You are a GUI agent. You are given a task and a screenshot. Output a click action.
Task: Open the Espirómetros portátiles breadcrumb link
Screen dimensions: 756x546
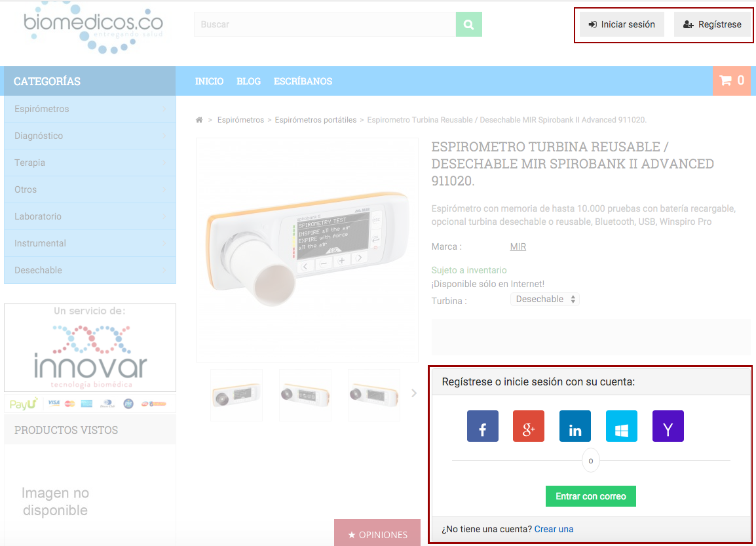click(316, 119)
